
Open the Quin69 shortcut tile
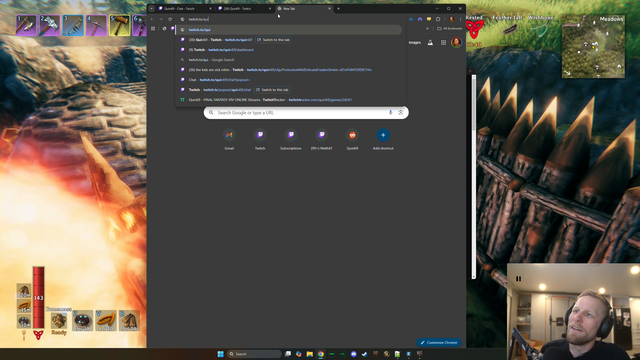coord(352,139)
